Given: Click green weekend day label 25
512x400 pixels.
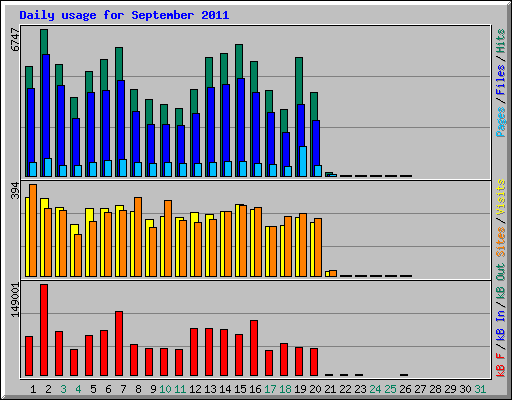Looking at the screenshot, I should [390, 389].
